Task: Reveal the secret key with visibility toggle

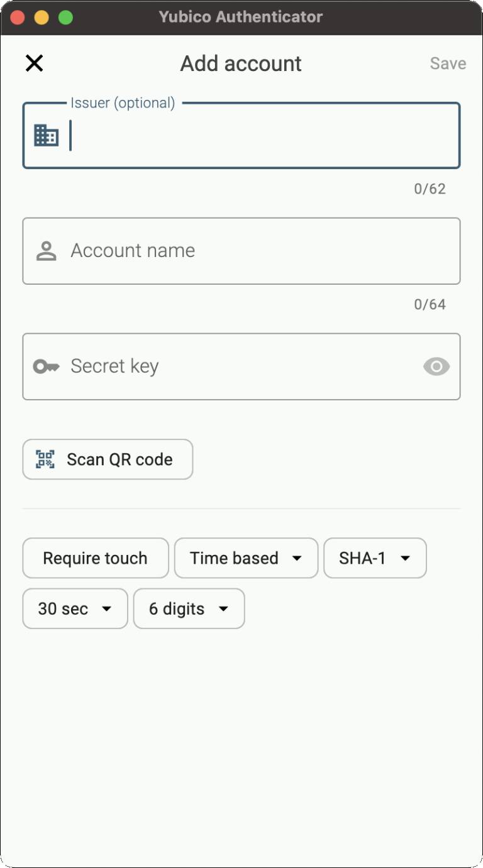Action: pyautogui.click(x=436, y=366)
